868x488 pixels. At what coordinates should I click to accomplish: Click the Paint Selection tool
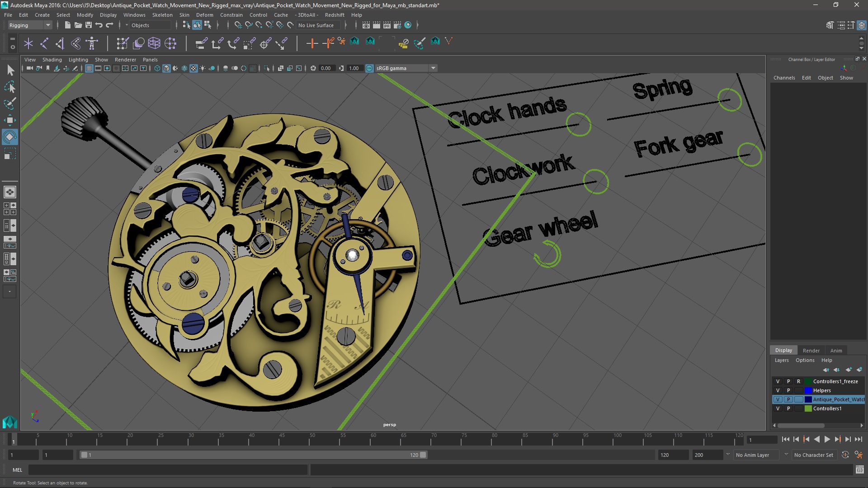click(10, 103)
